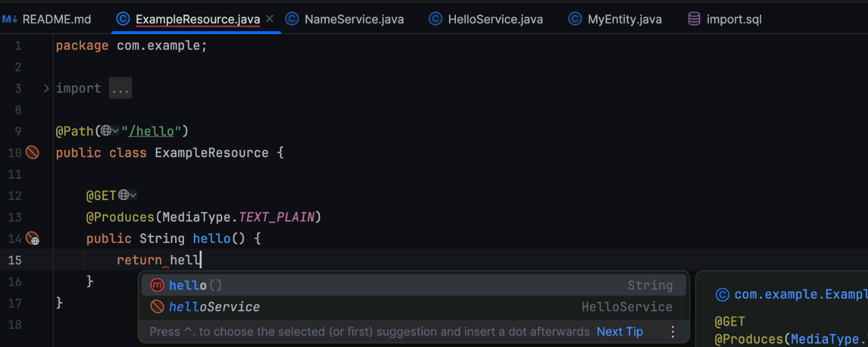Click the endpoint gutter icon on line 14
The image size is (868, 347).
point(32,238)
